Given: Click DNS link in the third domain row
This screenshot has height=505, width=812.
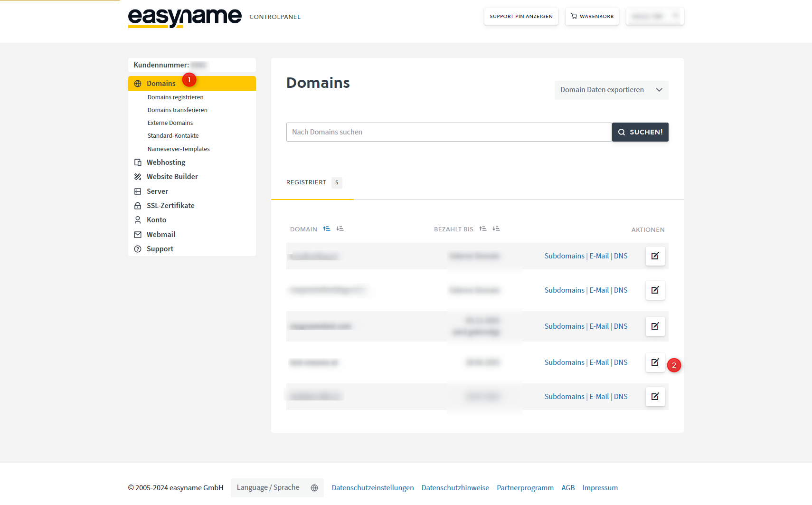Looking at the screenshot, I should pyautogui.click(x=621, y=326).
